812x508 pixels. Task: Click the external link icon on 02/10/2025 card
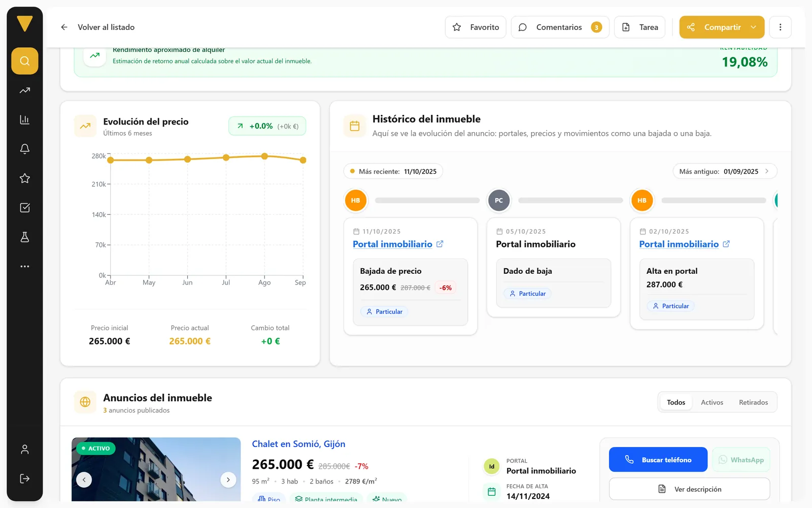(x=726, y=244)
